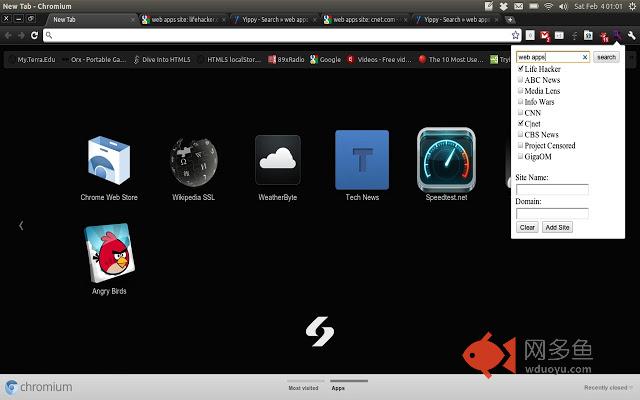
Task: Check the GigaOM checkbox
Action: click(x=520, y=156)
